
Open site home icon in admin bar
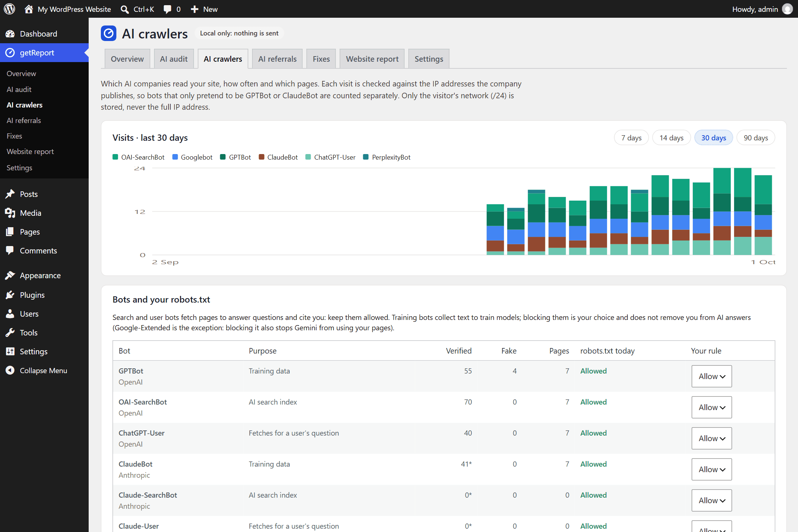pyautogui.click(x=29, y=9)
